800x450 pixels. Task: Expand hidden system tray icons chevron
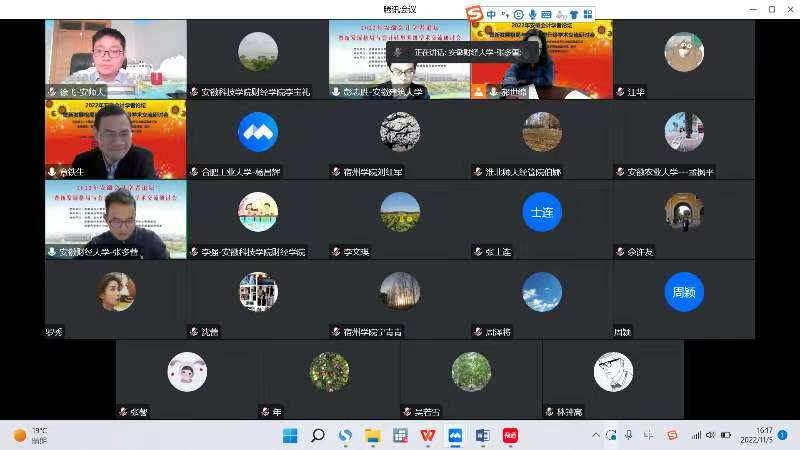pyautogui.click(x=596, y=435)
